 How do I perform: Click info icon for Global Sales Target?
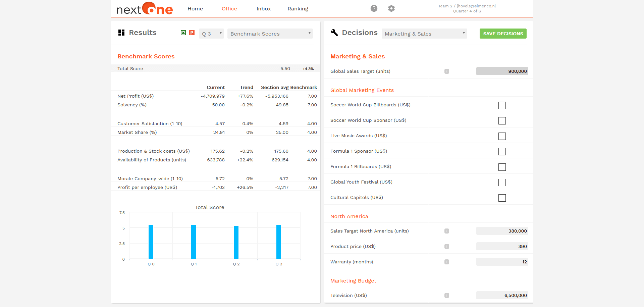point(447,71)
